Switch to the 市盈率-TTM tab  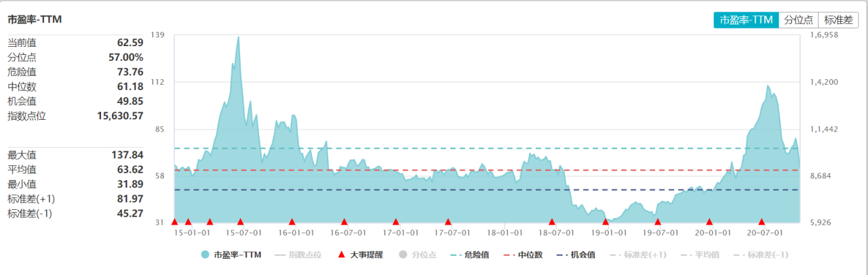746,20
